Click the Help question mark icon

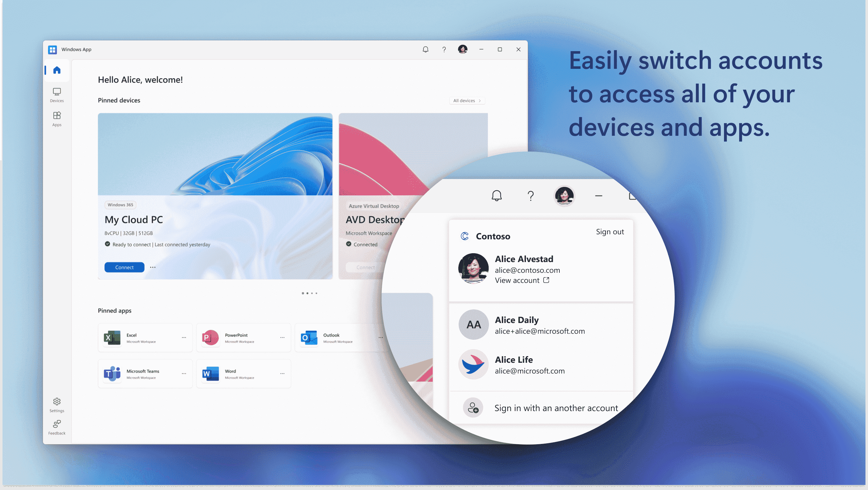(443, 49)
